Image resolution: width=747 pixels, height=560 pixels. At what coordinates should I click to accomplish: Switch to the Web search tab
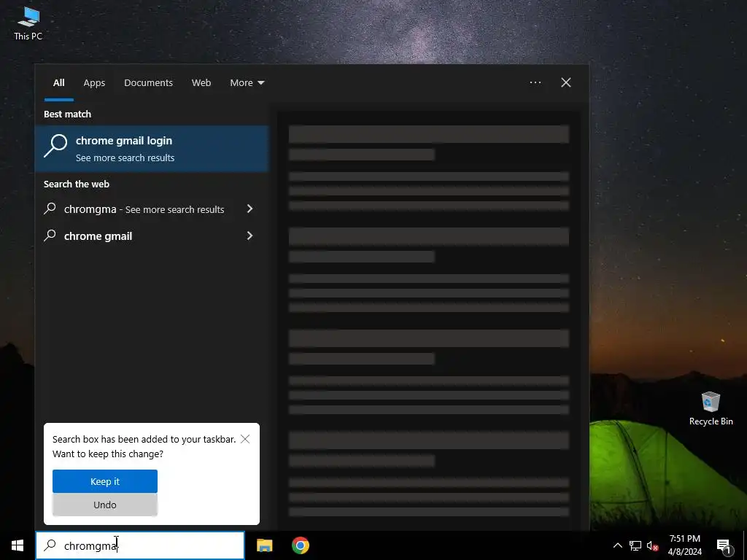(201, 83)
